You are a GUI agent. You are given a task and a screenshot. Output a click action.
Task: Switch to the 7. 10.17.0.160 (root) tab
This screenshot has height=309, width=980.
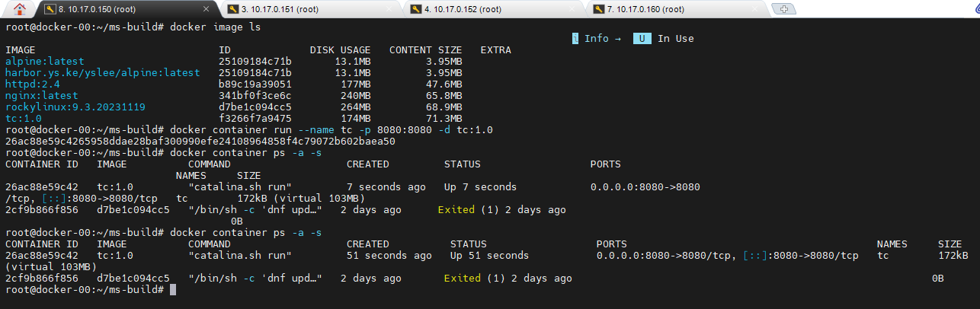pyautogui.click(x=678, y=9)
